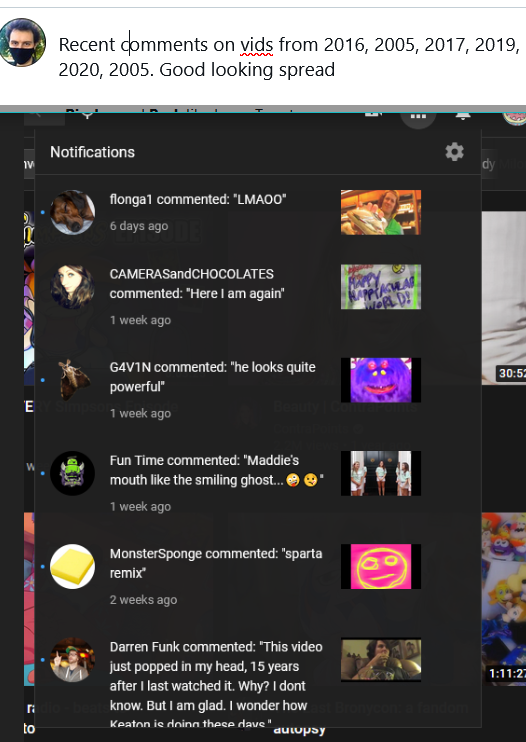Click MonsterSponge's yellow sponge avatar

72,566
